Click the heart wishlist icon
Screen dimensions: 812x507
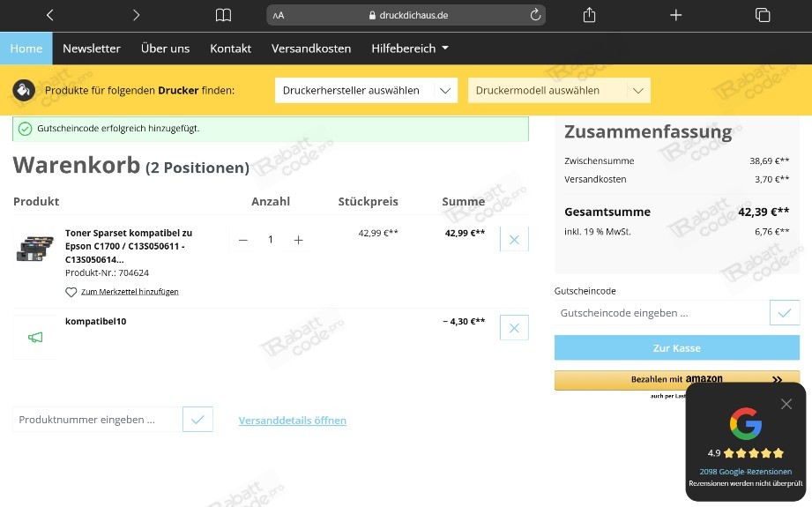pyautogui.click(x=71, y=292)
